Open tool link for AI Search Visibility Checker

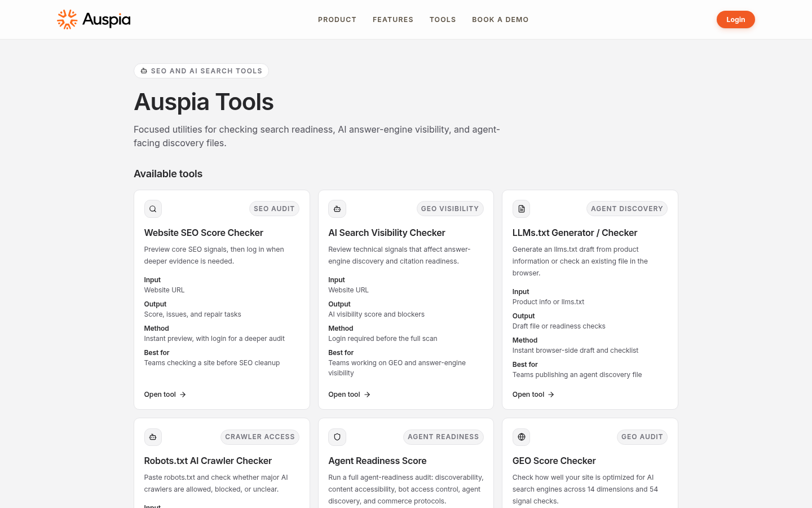point(350,395)
